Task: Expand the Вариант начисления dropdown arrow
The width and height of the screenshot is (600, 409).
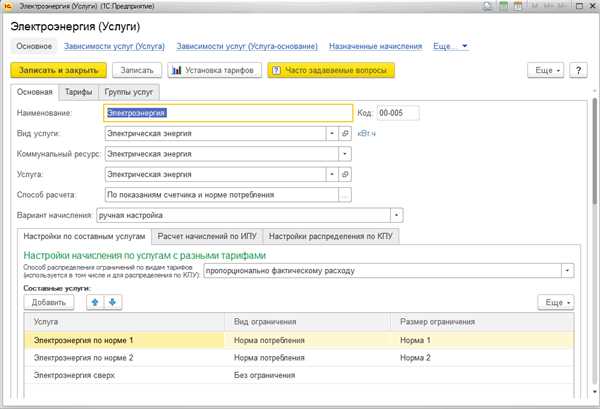Action: pos(396,215)
